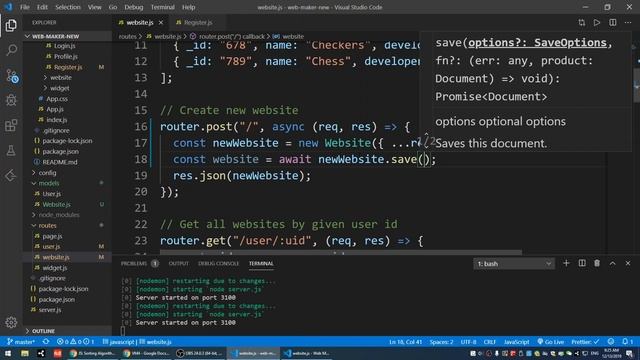
Task: Click the editor horizontal scrollbar
Action: (x=341, y=252)
